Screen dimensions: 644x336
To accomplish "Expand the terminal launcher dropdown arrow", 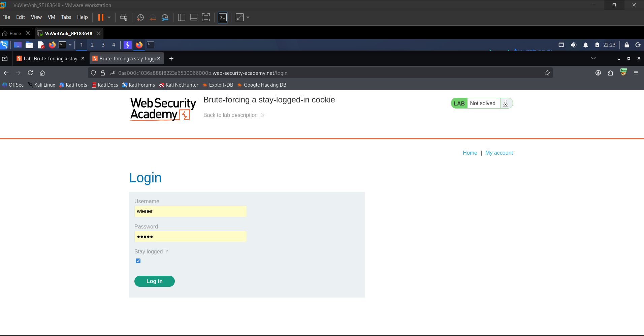I will click(70, 45).
